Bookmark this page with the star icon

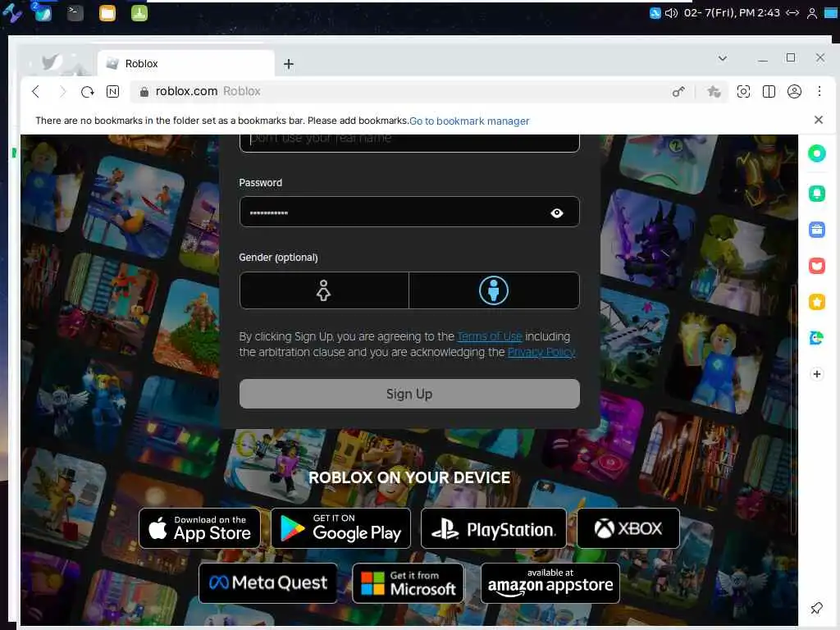(714, 92)
